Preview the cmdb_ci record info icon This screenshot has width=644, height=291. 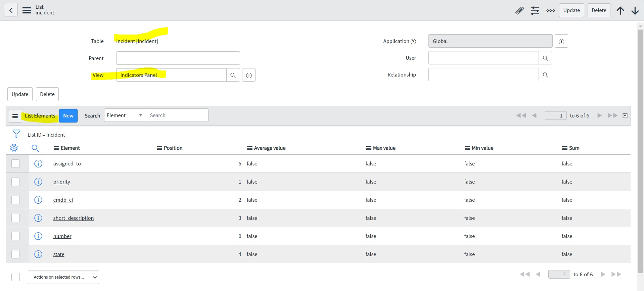click(x=38, y=200)
